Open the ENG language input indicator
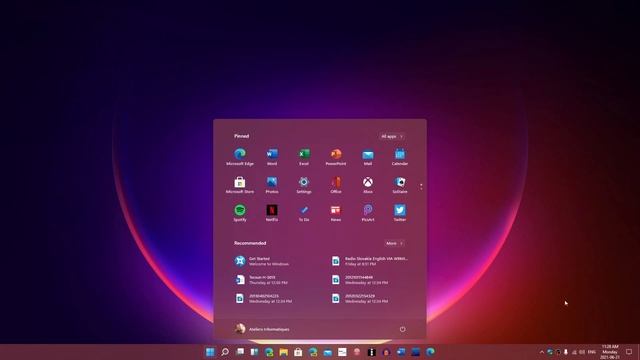This screenshot has height=360, width=640. coord(591,352)
